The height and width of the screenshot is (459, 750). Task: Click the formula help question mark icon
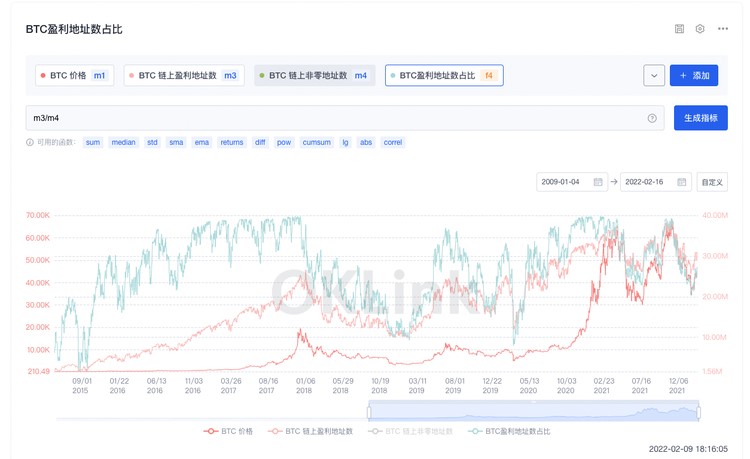click(x=652, y=118)
